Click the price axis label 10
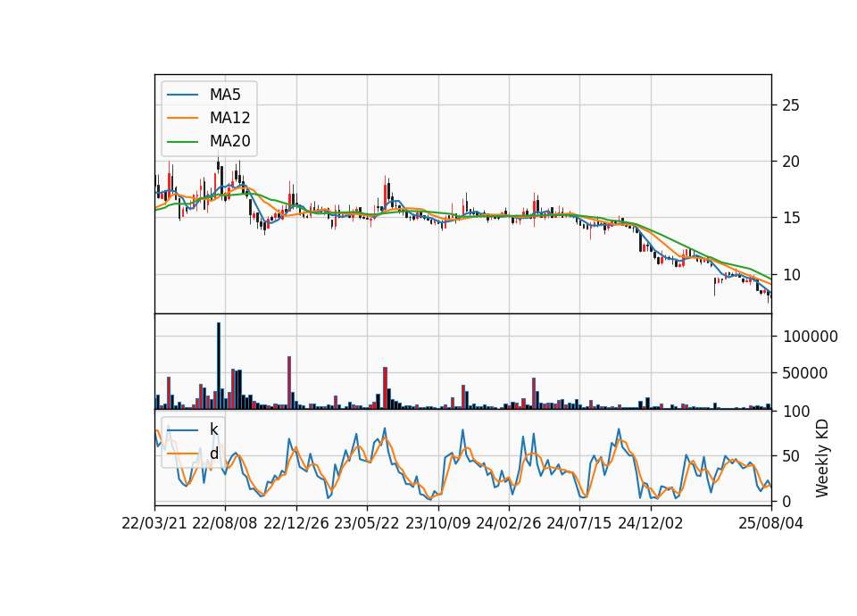The image size is (857, 616). tap(790, 275)
